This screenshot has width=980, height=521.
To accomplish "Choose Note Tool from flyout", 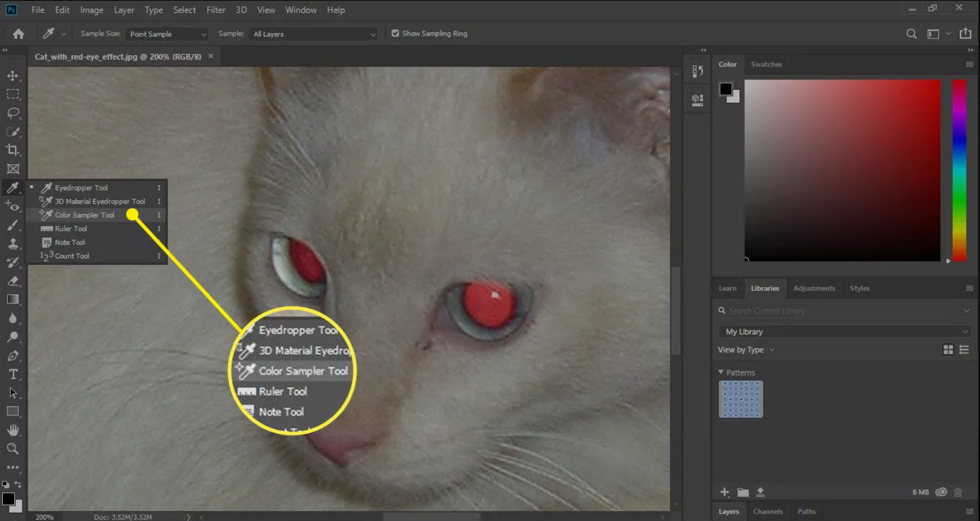I will (x=97, y=242).
